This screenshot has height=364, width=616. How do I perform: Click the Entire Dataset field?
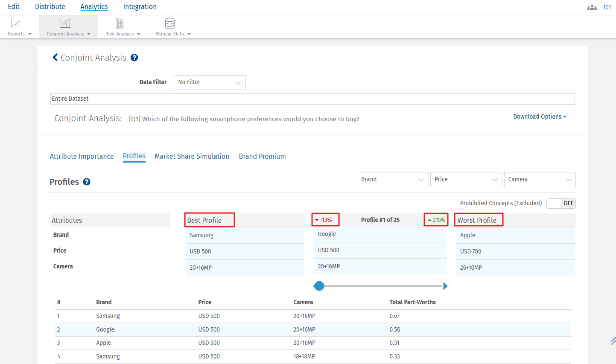(x=312, y=99)
